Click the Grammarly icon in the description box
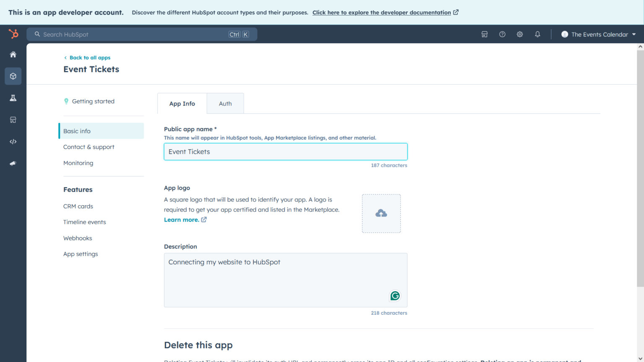 (x=395, y=295)
